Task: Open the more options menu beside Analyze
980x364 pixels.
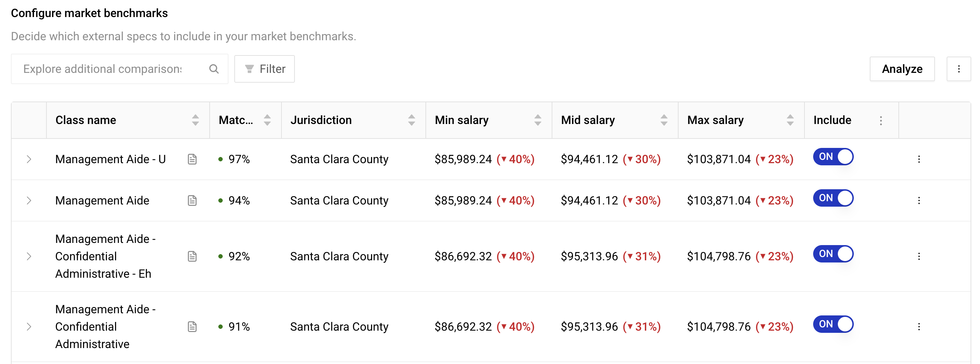Action: click(x=958, y=69)
